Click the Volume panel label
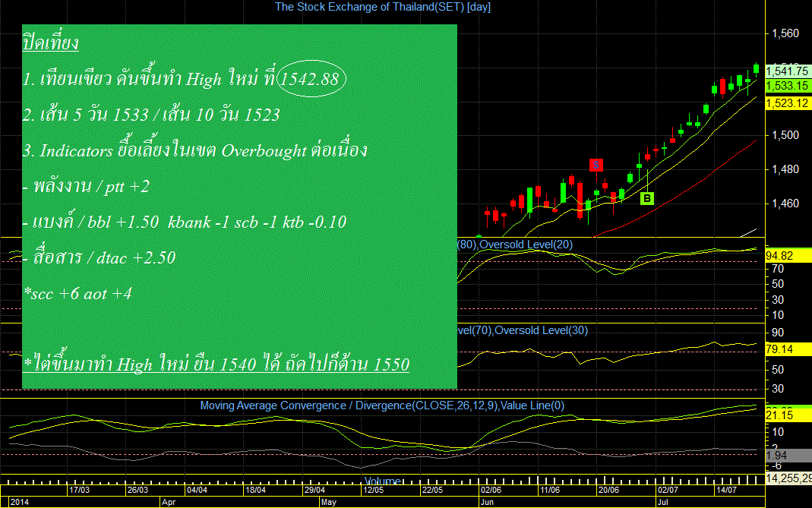The width and height of the screenshot is (812, 508). [x=382, y=481]
